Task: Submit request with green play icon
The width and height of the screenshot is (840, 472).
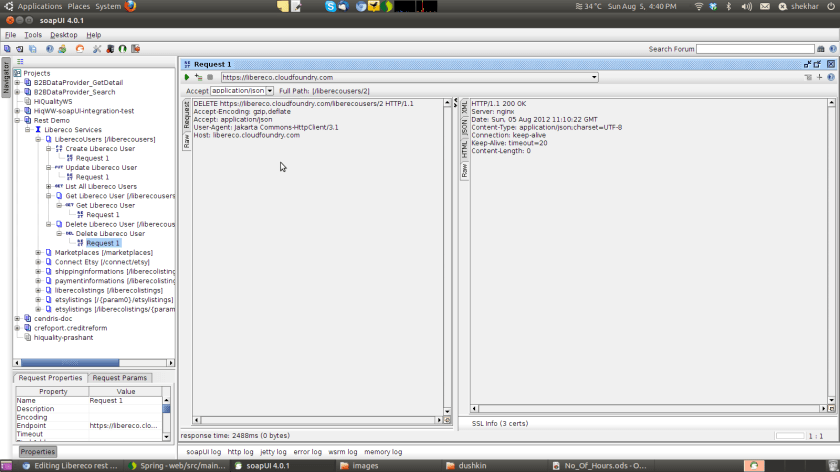Action: click(x=186, y=77)
